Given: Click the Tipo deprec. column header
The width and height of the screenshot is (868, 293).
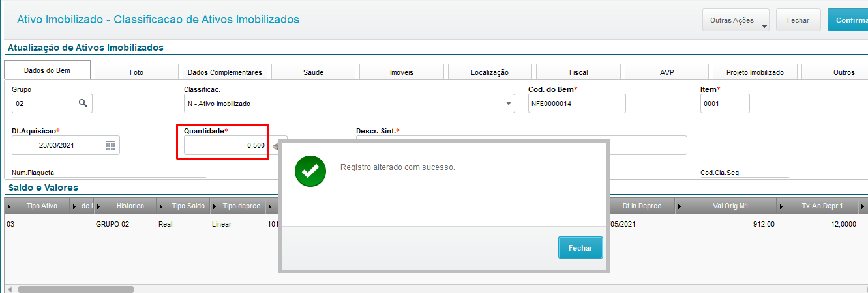Looking at the screenshot, I should pos(242,206).
